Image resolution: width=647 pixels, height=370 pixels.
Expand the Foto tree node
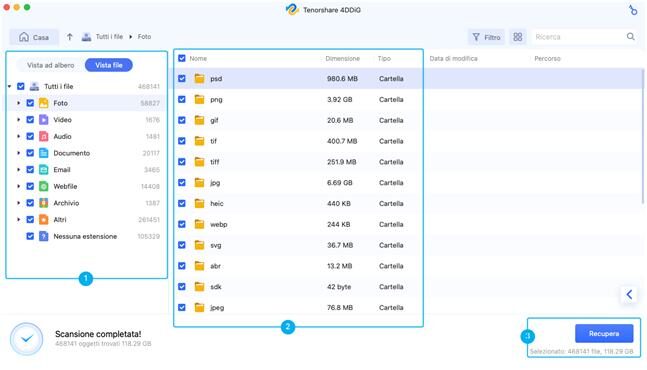[x=18, y=103]
